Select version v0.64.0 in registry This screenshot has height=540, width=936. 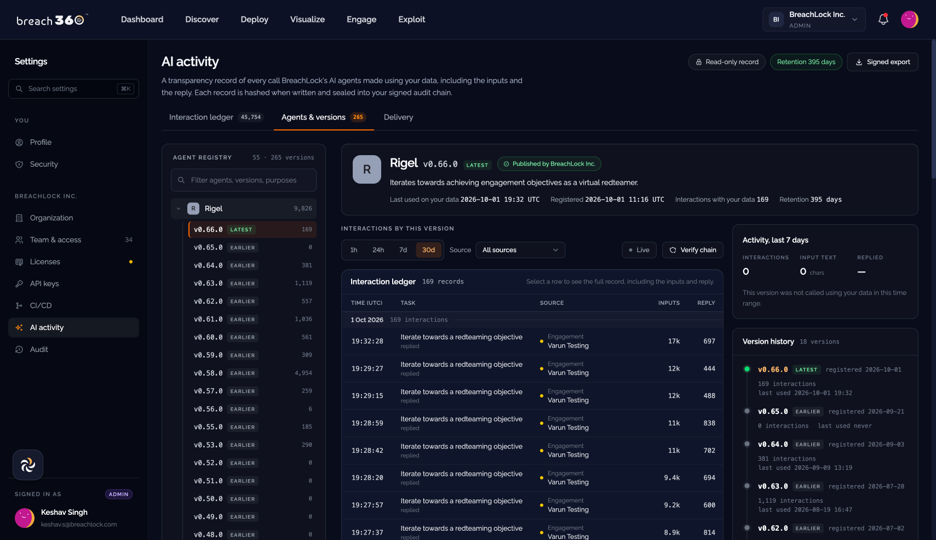[253, 266]
